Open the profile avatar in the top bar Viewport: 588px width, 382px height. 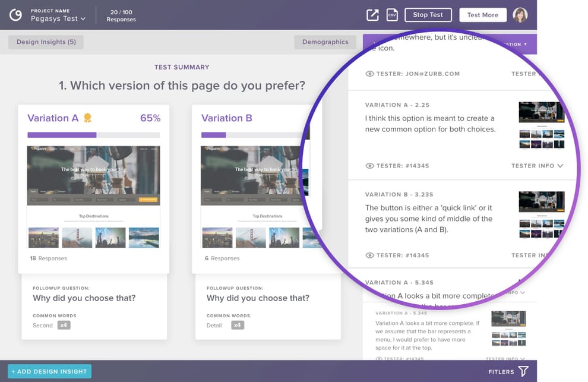coord(520,15)
